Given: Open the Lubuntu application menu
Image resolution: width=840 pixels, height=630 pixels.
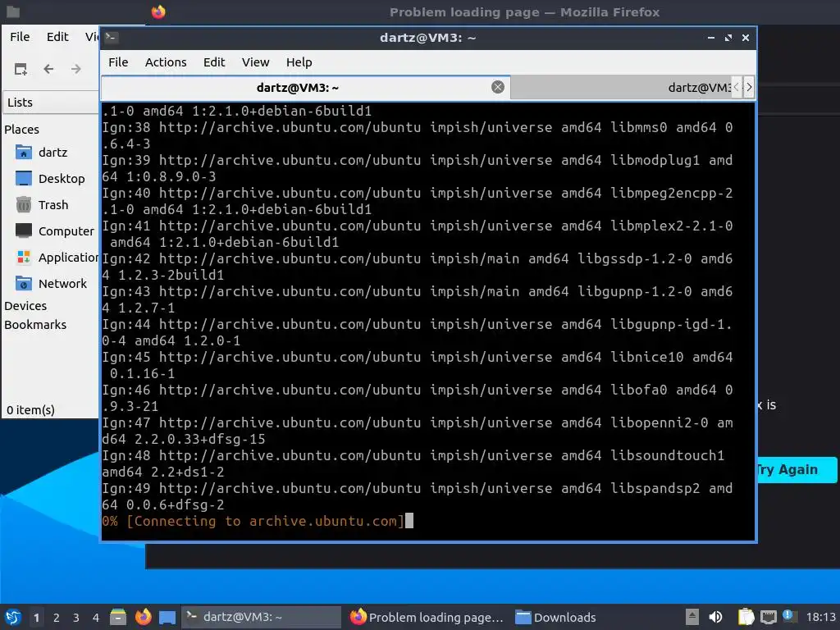Looking at the screenshot, I should [x=13, y=617].
